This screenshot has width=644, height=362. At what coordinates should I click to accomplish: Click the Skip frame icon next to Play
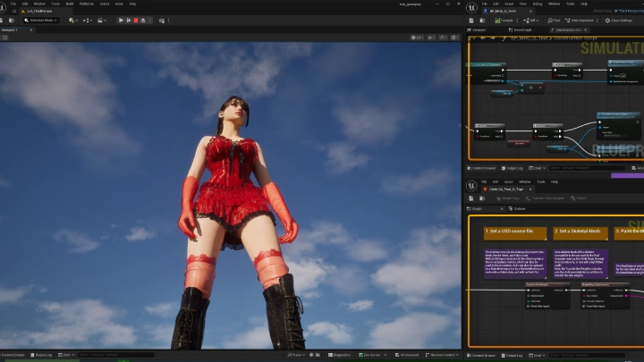(x=129, y=20)
